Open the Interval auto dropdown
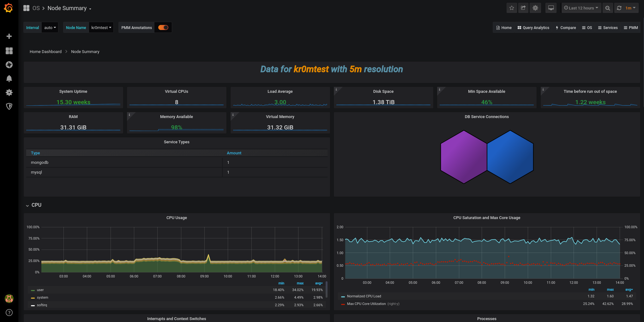This screenshot has height=322, width=644. tap(50, 27)
